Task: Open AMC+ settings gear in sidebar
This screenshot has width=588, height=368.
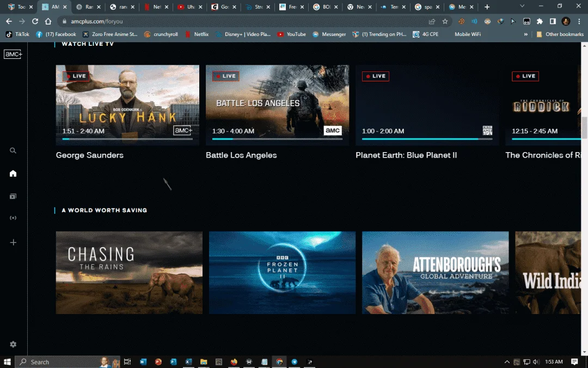Action: click(x=13, y=345)
